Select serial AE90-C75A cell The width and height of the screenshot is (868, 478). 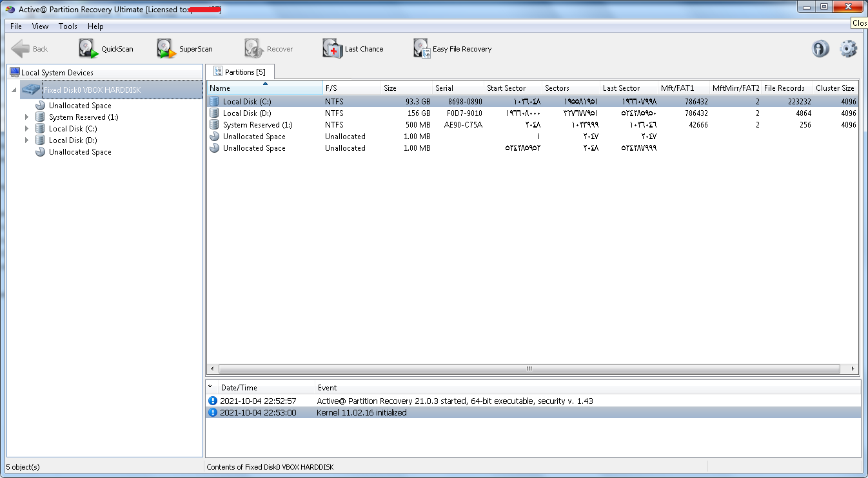click(463, 125)
